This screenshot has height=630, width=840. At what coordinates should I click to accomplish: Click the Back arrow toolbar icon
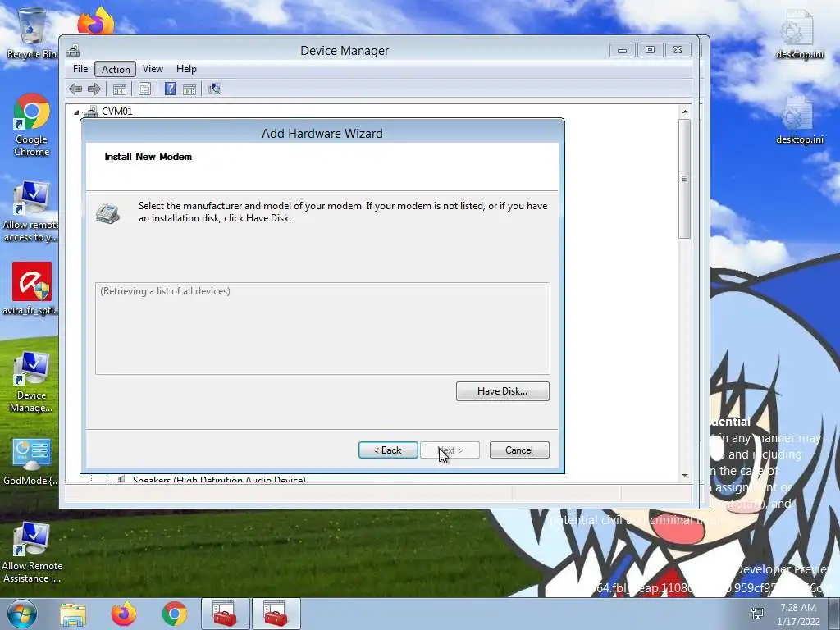75,89
